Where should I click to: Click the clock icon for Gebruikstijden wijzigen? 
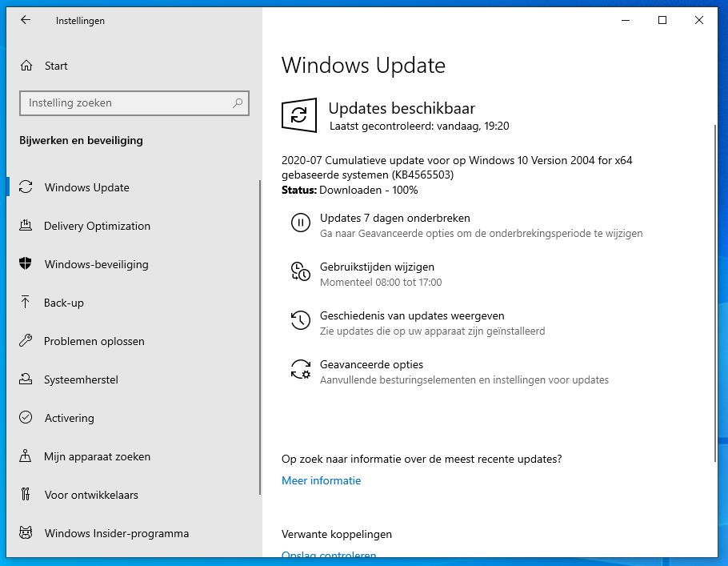point(300,272)
